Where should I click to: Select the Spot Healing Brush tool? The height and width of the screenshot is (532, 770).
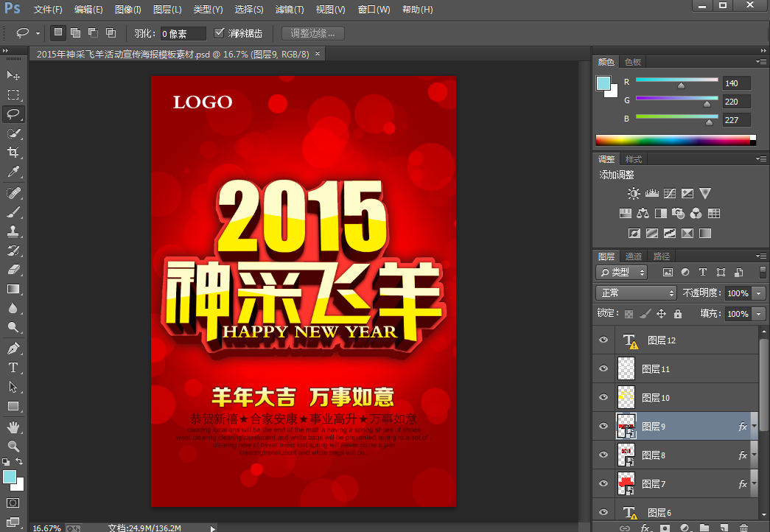pyautogui.click(x=13, y=192)
